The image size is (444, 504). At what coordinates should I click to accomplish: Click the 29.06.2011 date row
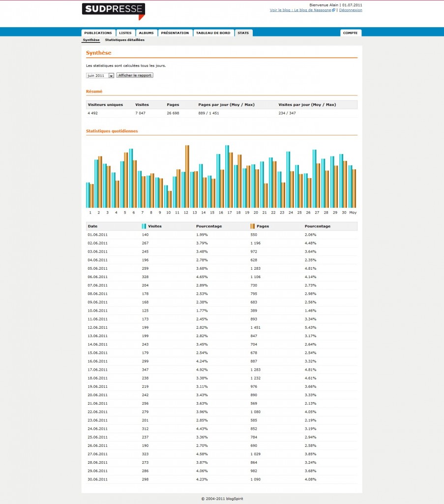(x=222, y=471)
